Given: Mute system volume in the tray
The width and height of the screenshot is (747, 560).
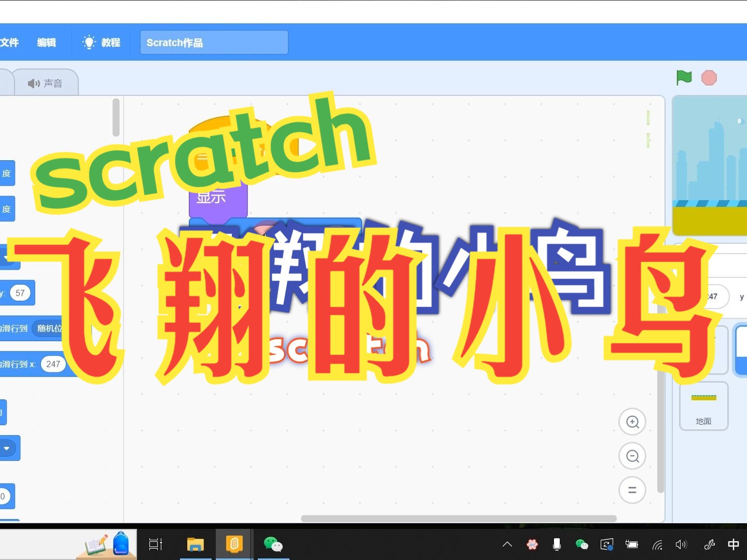Looking at the screenshot, I should click(681, 544).
